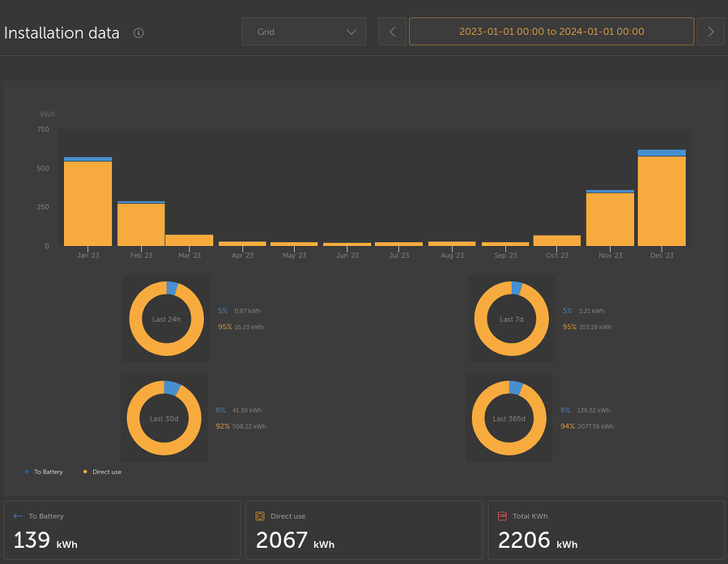This screenshot has height=564, width=728.
Task: Open the 2023-01-01 to 2024-01-01 date range picker
Action: [x=552, y=31]
